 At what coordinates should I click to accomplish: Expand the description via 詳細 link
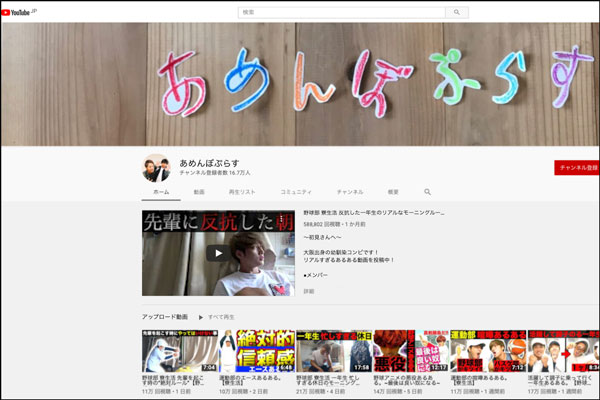308,291
